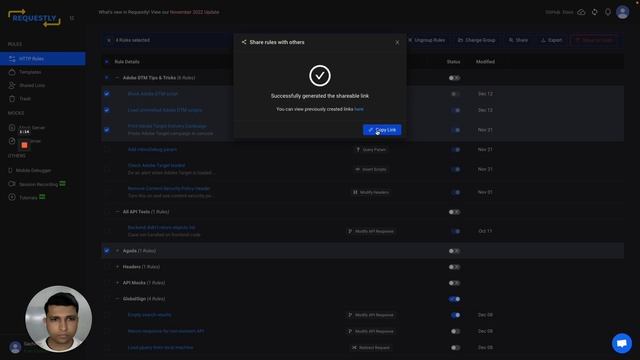Click the presenter webcam bubble

click(58, 319)
